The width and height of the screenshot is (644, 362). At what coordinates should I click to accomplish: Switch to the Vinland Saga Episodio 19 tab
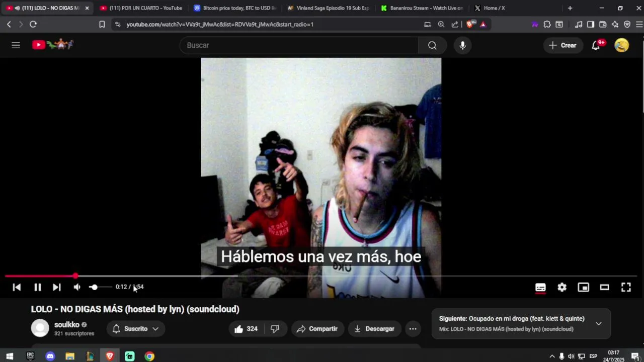329,8
